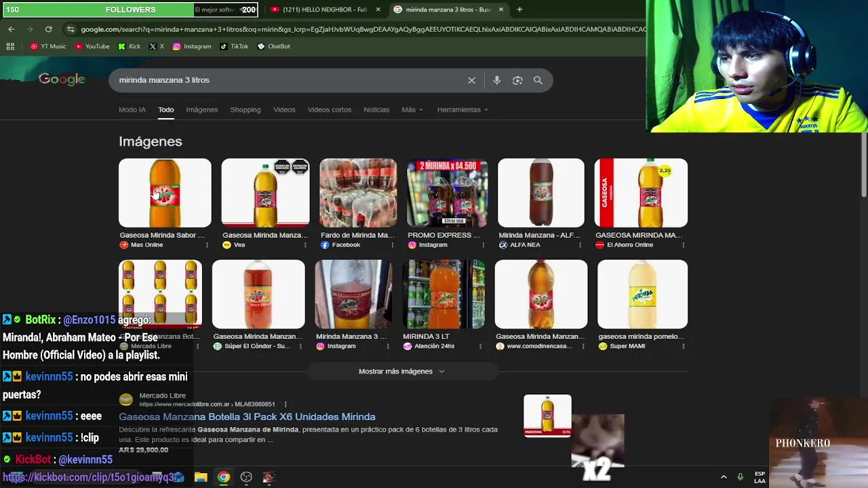Screen dimensions: 868x488
Task: Expand the Herramientas dropdown
Action: (462, 110)
